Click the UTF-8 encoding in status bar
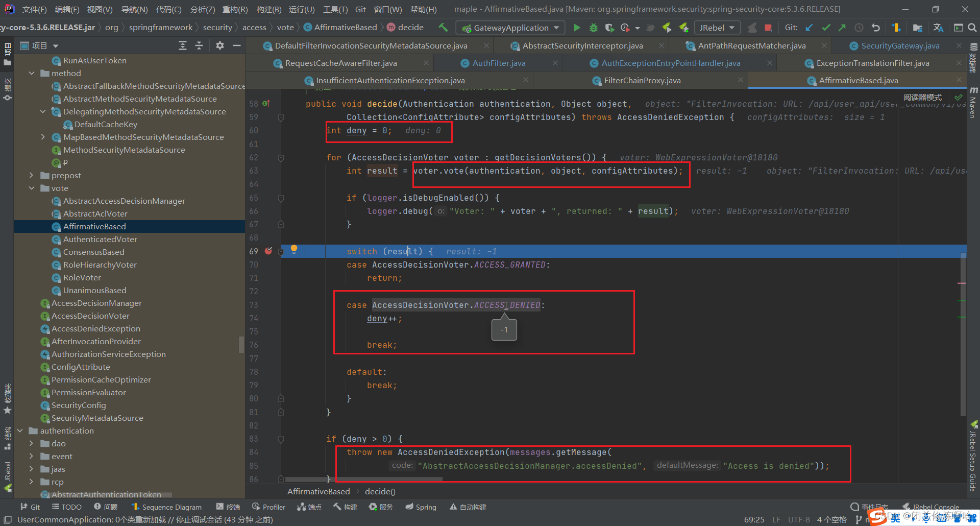The image size is (980, 526). [799, 520]
